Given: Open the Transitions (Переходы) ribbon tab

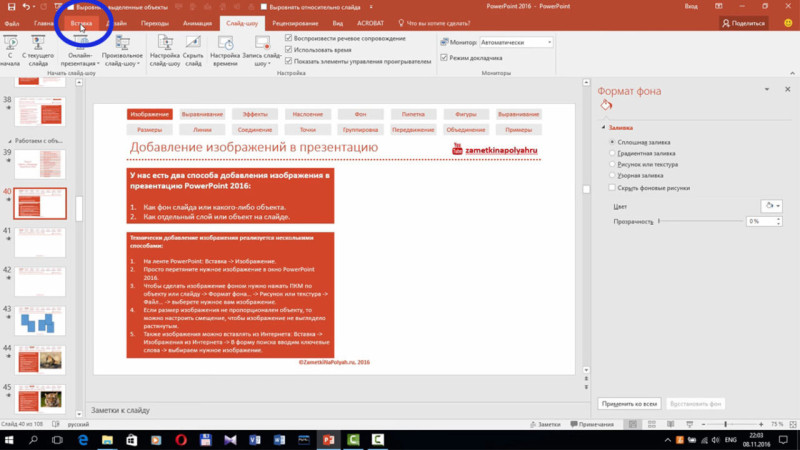Looking at the screenshot, I should pyautogui.click(x=155, y=23).
